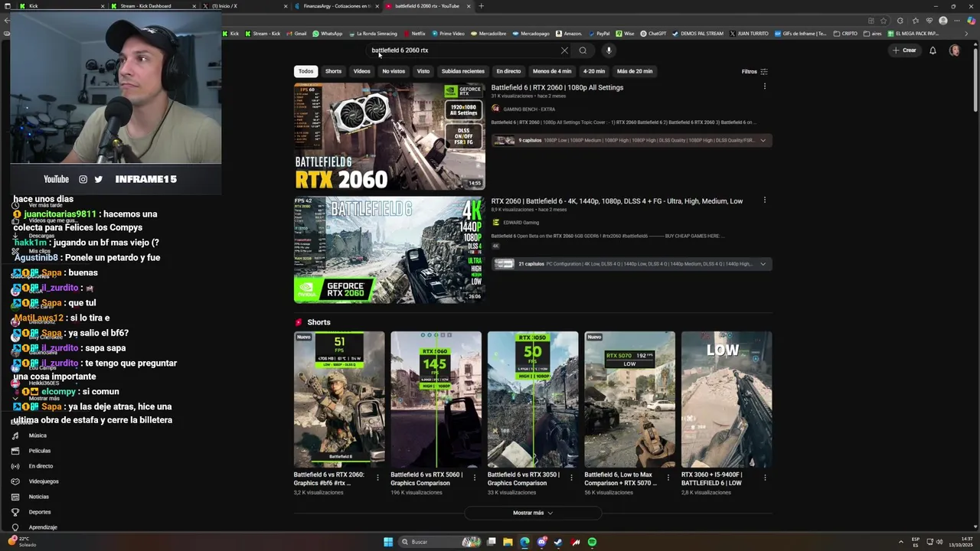Open YouTube notifications bell
The height and width of the screenshot is (551, 980).
(933, 51)
